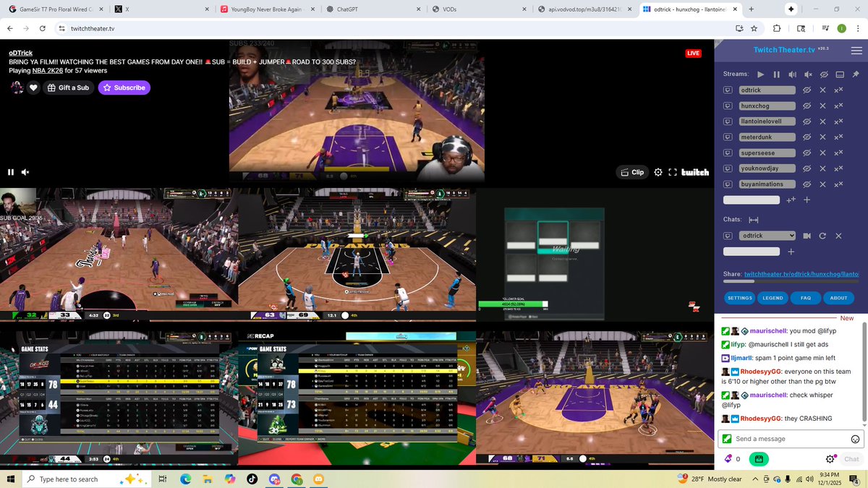The image size is (868, 488).
Task: Toggle visibility of the meterdunk stream
Action: [807, 137]
